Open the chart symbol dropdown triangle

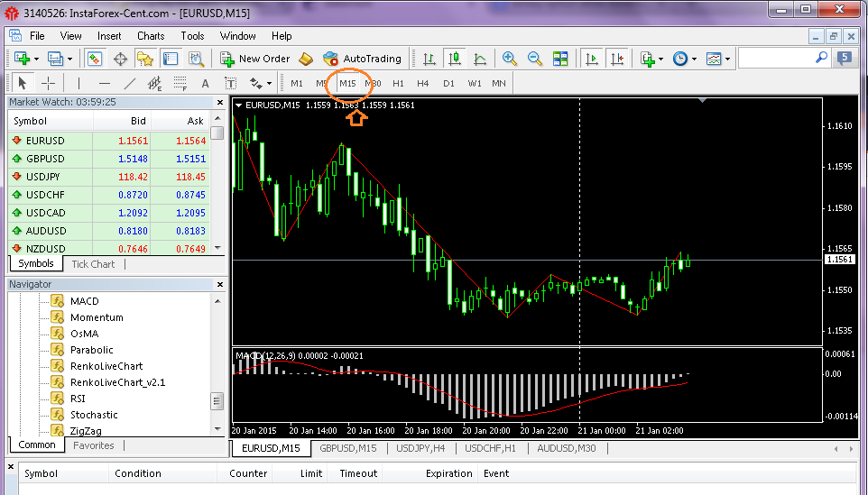pyautogui.click(x=238, y=105)
